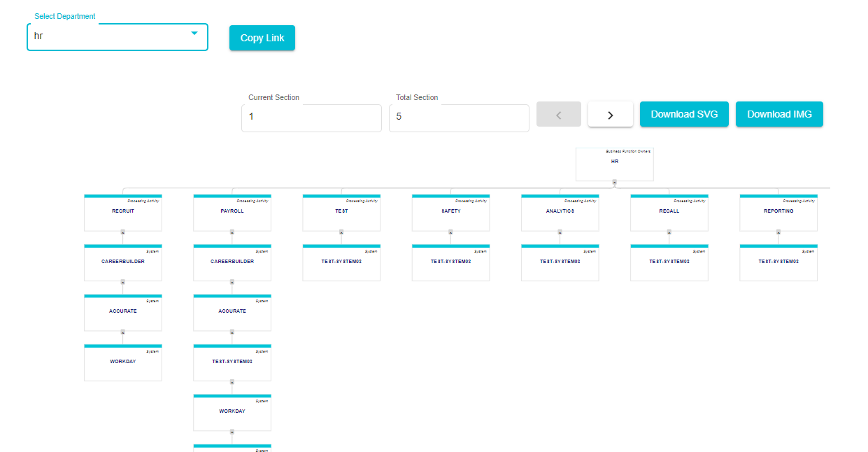The width and height of the screenshot is (868, 452).
Task: Focus the Current Section input field
Action: click(x=311, y=118)
